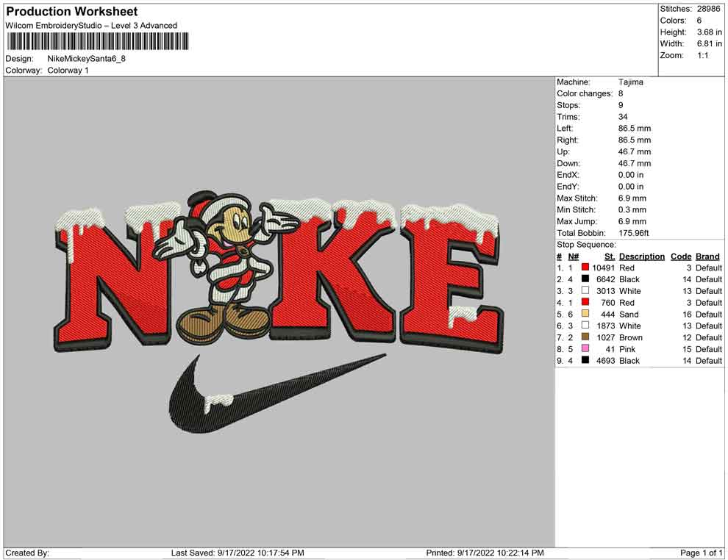Click the Zoom value 1:1
This screenshot has height=560, width=728.
[702, 55]
